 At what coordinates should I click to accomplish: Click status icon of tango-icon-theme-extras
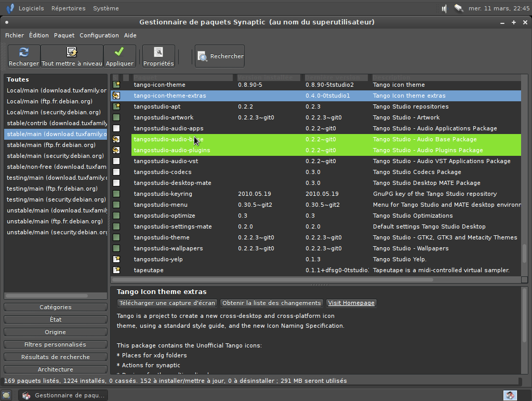(x=116, y=96)
